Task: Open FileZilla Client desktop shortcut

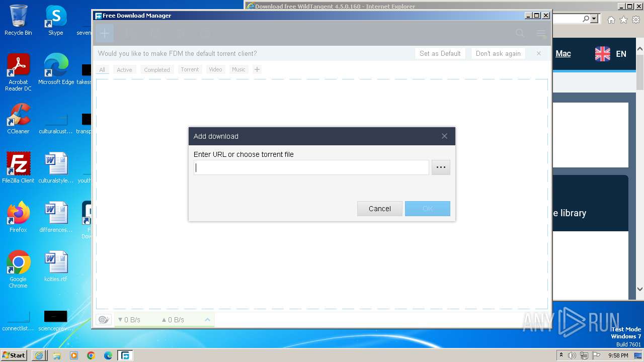Action: tap(18, 168)
